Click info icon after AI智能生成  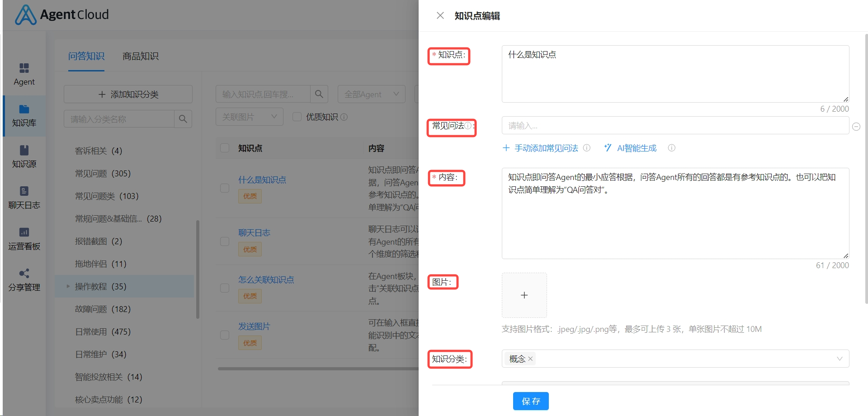coord(672,148)
